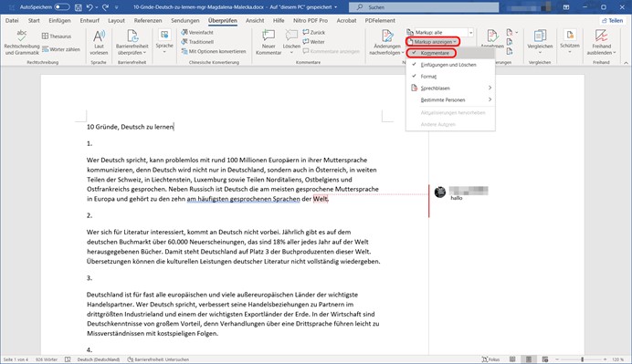The height and width of the screenshot is (364, 632).
Task: Click the ribbon display options icon
Action: pos(566,7)
